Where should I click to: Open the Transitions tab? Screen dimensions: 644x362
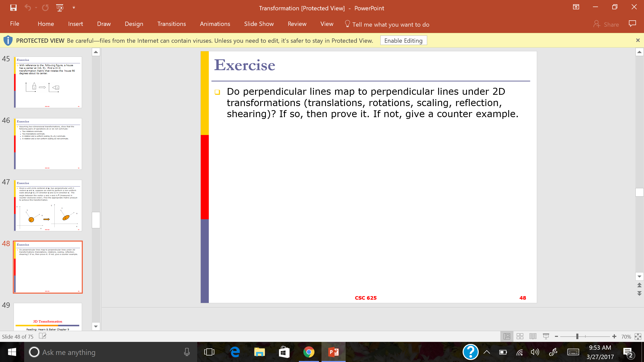point(172,24)
